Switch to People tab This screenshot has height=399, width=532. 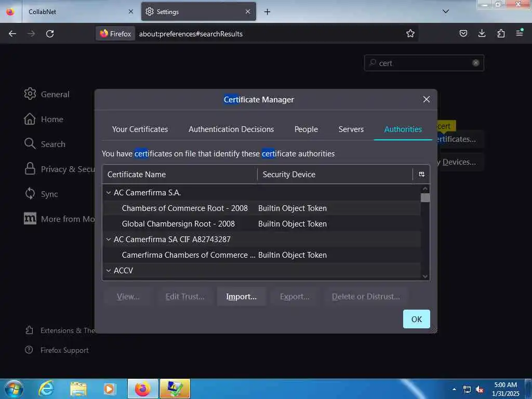(306, 129)
